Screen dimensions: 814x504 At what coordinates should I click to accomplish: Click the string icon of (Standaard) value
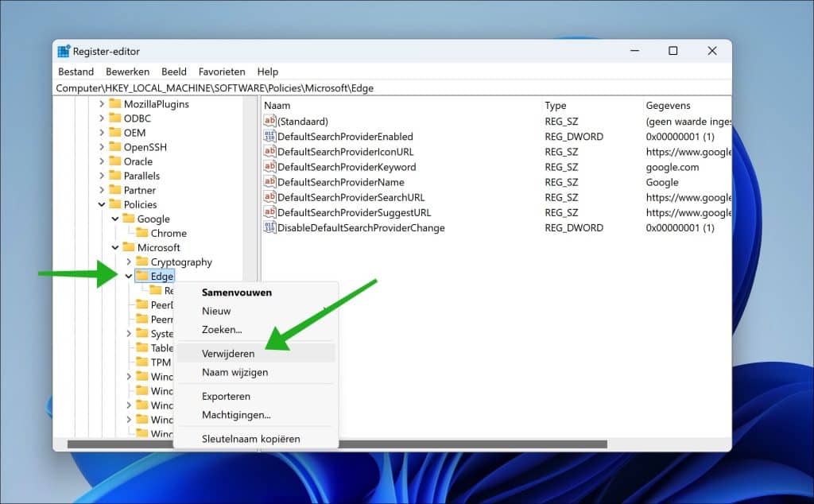(x=270, y=121)
